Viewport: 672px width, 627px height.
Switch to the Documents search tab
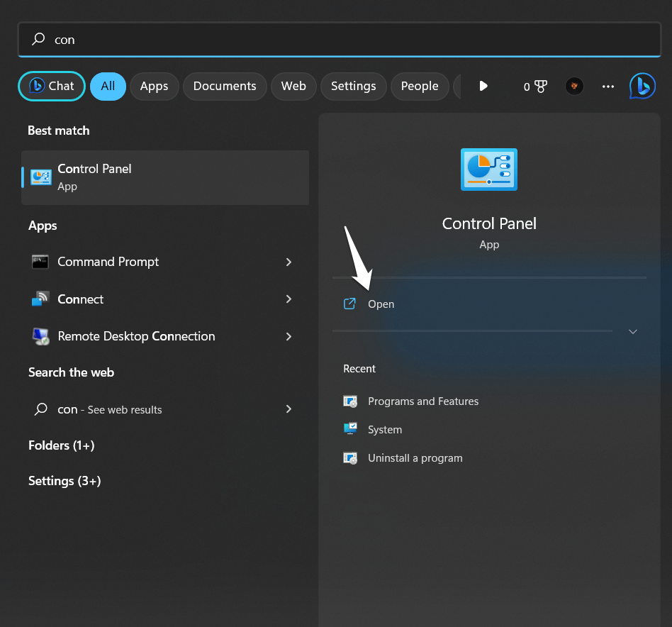225,86
